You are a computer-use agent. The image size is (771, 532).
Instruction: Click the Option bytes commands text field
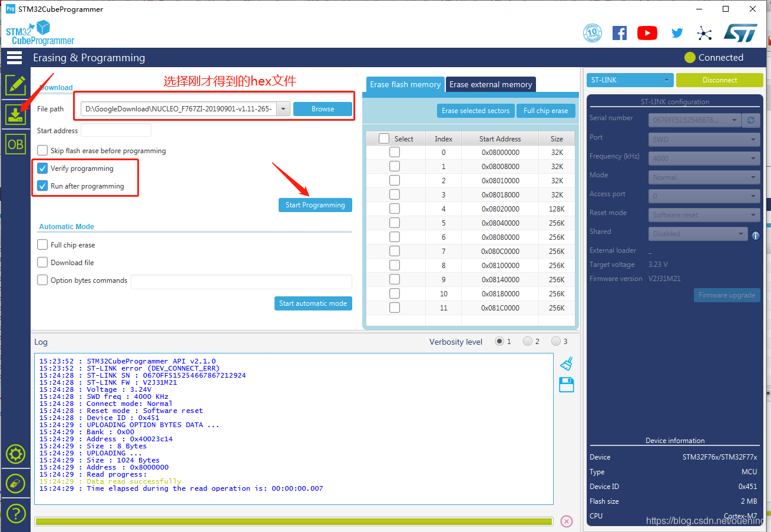tap(241, 282)
